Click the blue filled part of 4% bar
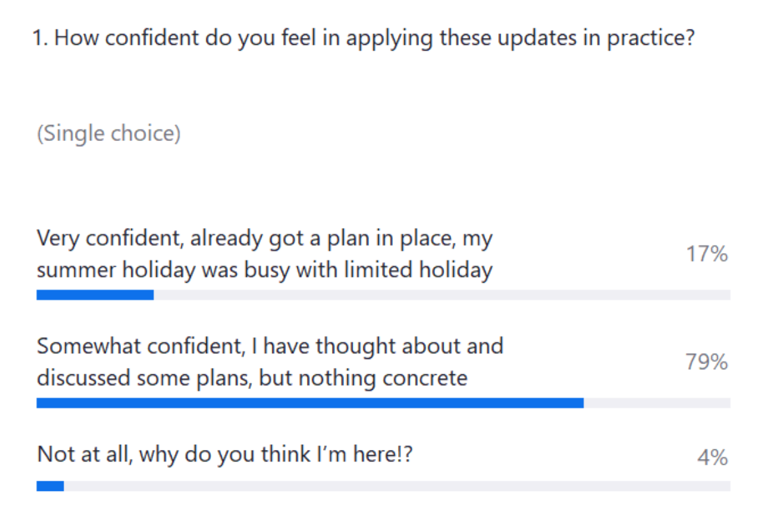This screenshot has height=532, width=769. click(x=50, y=486)
